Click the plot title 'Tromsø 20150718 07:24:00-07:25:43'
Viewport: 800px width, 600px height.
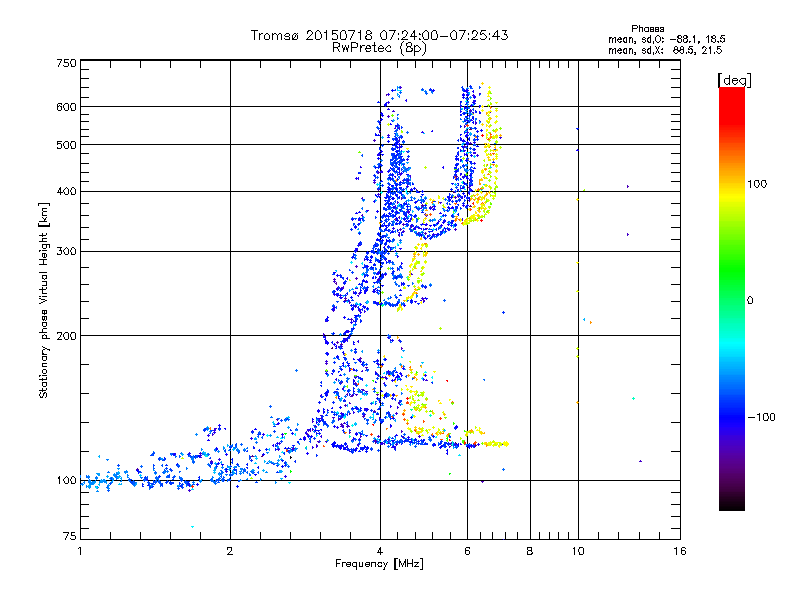click(x=380, y=35)
